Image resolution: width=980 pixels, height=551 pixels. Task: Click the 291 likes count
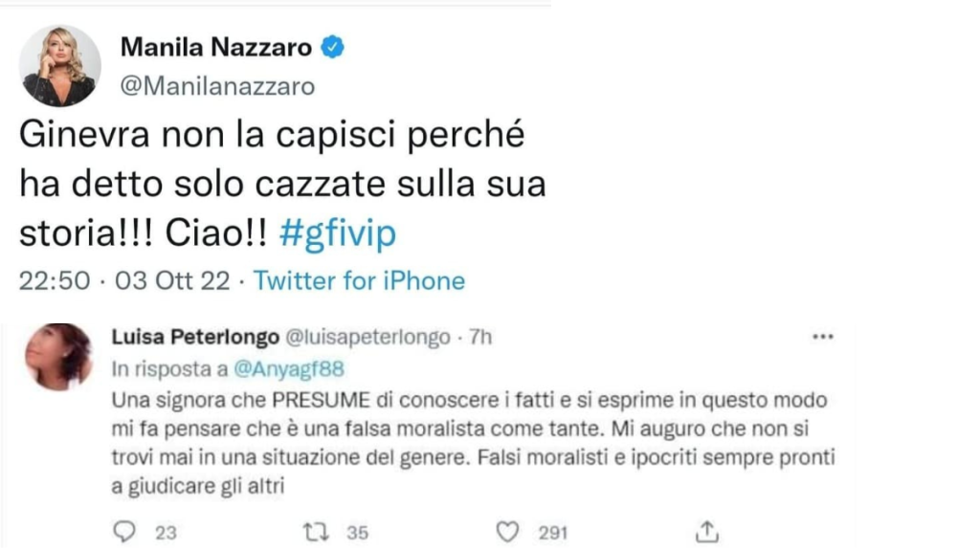click(x=553, y=531)
